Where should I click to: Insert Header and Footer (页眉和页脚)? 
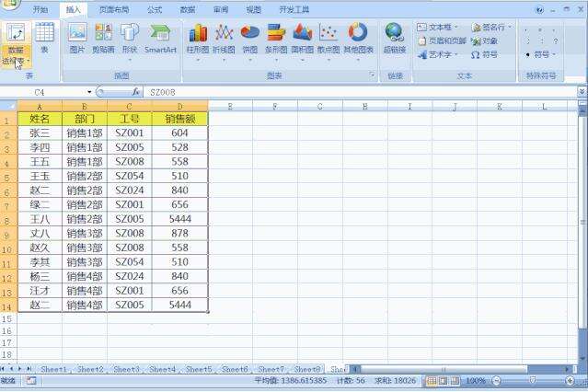click(442, 40)
